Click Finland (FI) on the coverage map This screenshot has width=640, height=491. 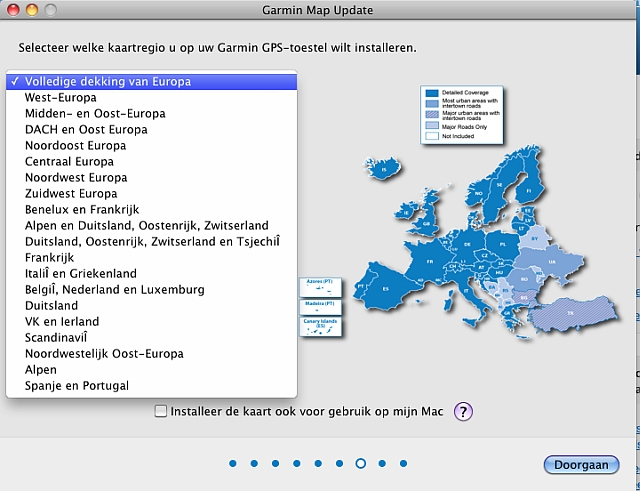point(529,191)
